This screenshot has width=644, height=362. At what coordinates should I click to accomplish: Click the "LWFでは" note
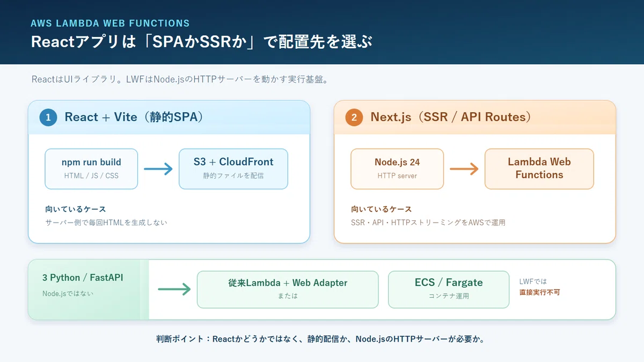533,282
